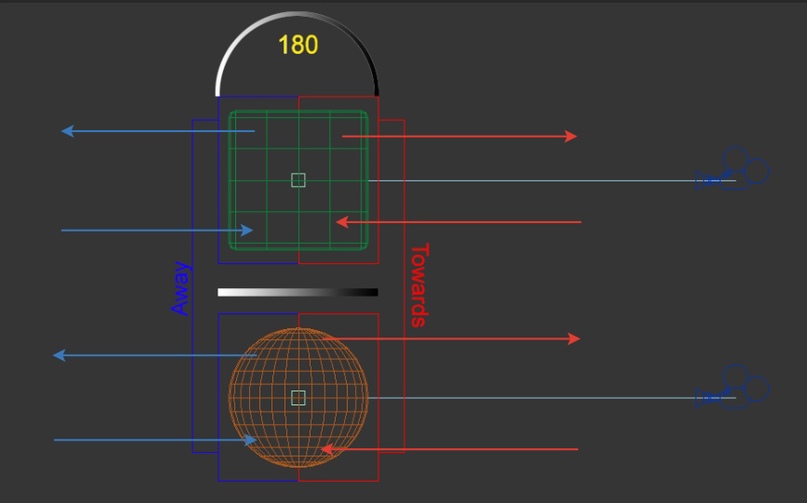The image size is (807, 503).
Task: Select the green rounded box wireframe object
Action: (299, 180)
